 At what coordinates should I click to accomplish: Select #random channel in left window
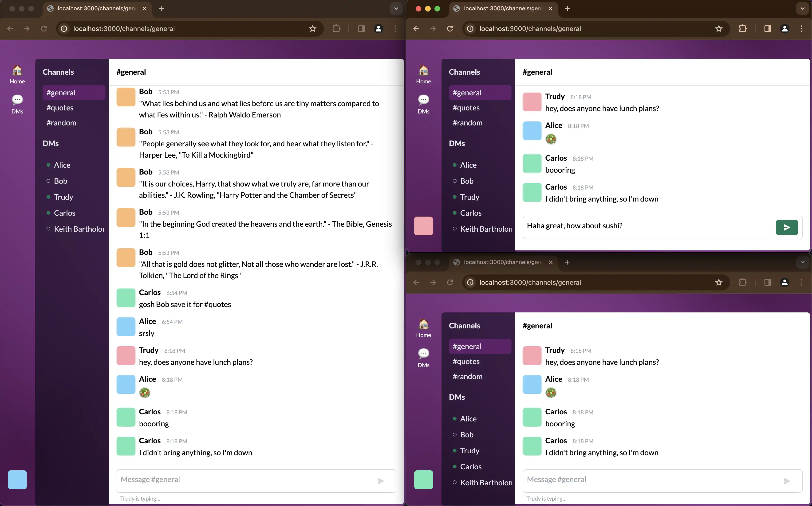pyautogui.click(x=74, y=123)
